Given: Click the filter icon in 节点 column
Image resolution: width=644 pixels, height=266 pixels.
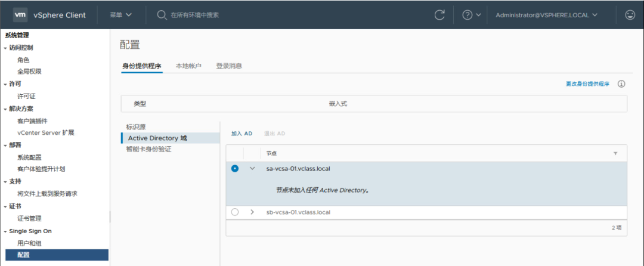Looking at the screenshot, I should coord(615,153).
